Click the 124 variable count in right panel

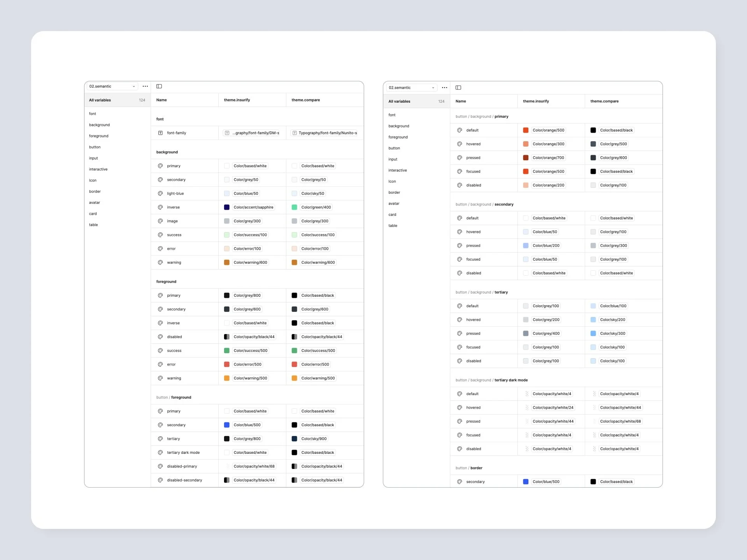[441, 101]
